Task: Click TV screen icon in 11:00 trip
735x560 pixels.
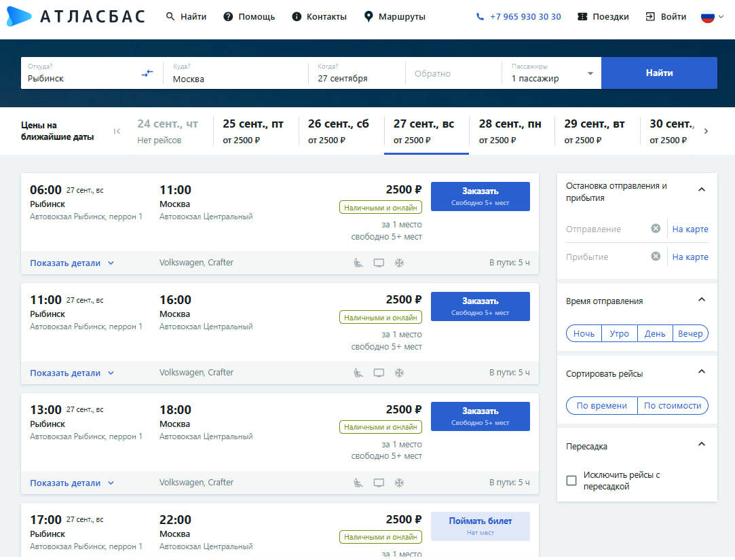Action: [x=379, y=373]
